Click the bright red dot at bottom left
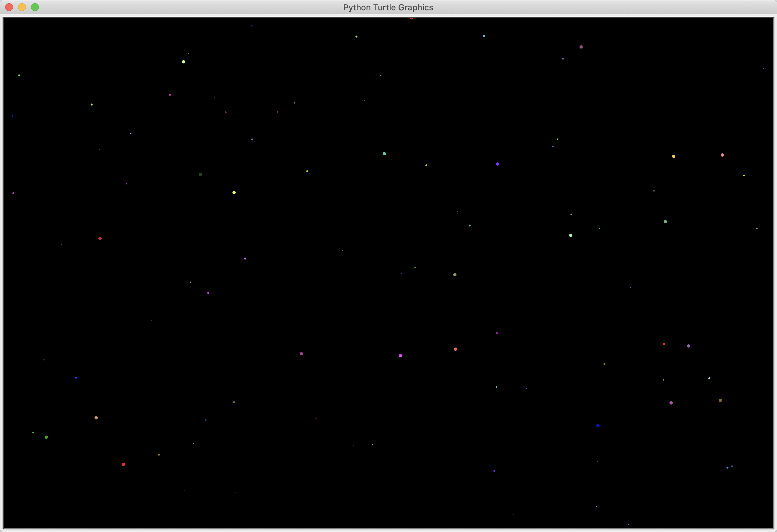The width and height of the screenshot is (777, 532). tap(123, 464)
